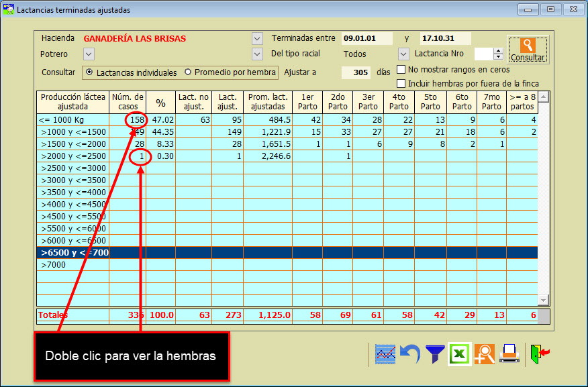Print the report with the printer icon
The width and height of the screenshot is (588, 387).
click(509, 353)
